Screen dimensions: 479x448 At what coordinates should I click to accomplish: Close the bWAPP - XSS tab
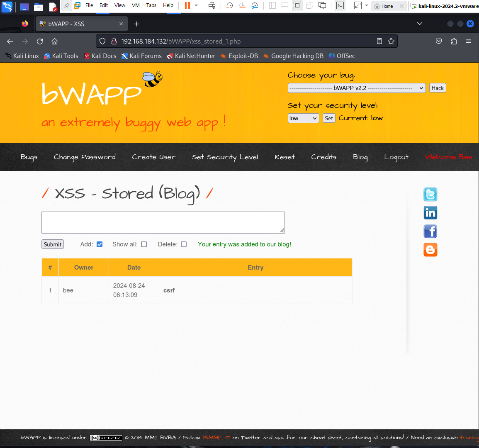(121, 24)
